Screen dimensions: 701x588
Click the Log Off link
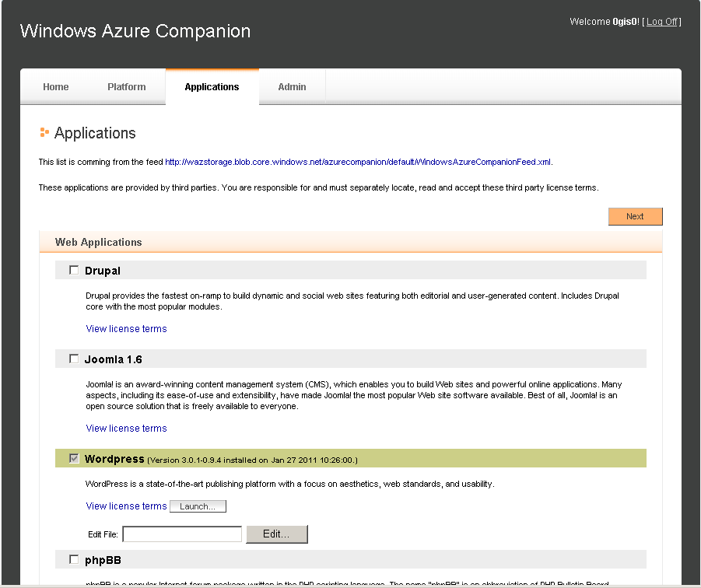(662, 22)
